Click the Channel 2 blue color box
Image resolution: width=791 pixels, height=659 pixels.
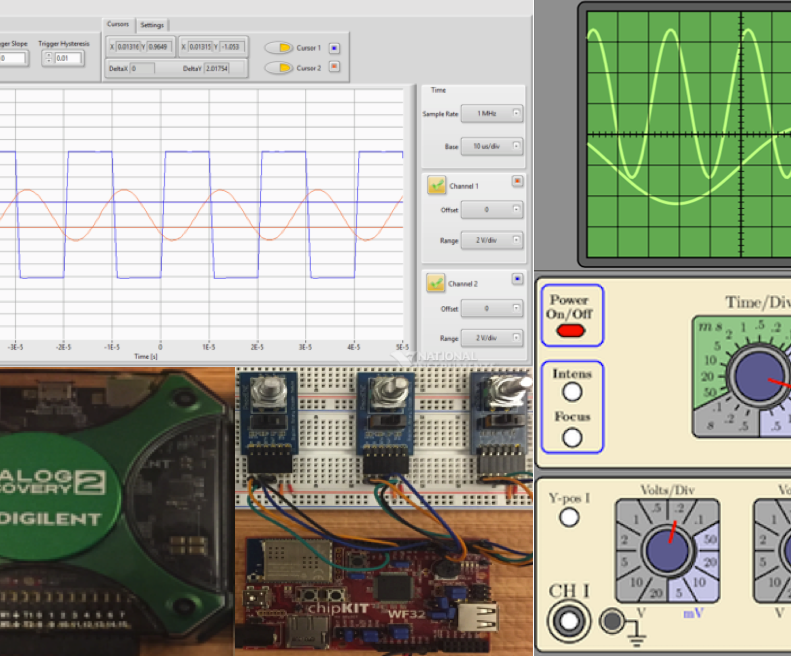click(517, 279)
